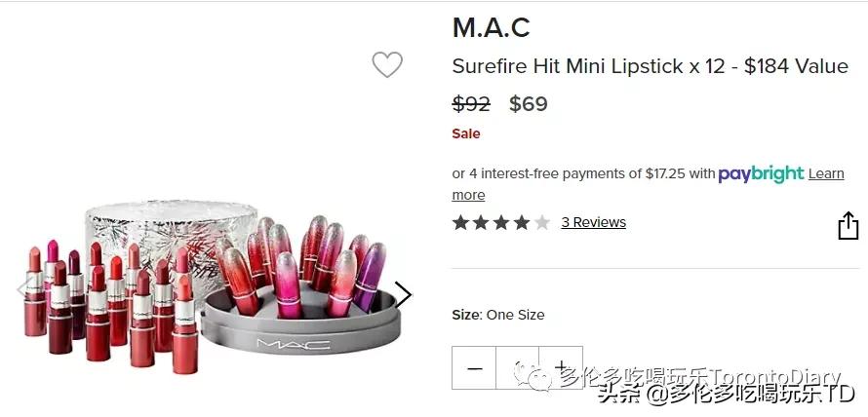Select the One Size option text
Viewport: 868px width, 417px height.
(515, 315)
